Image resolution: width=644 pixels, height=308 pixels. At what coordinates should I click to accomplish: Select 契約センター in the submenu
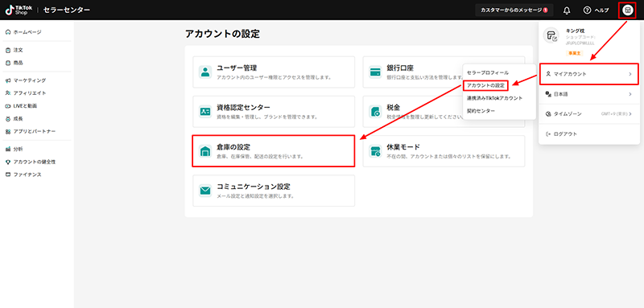pos(481,111)
